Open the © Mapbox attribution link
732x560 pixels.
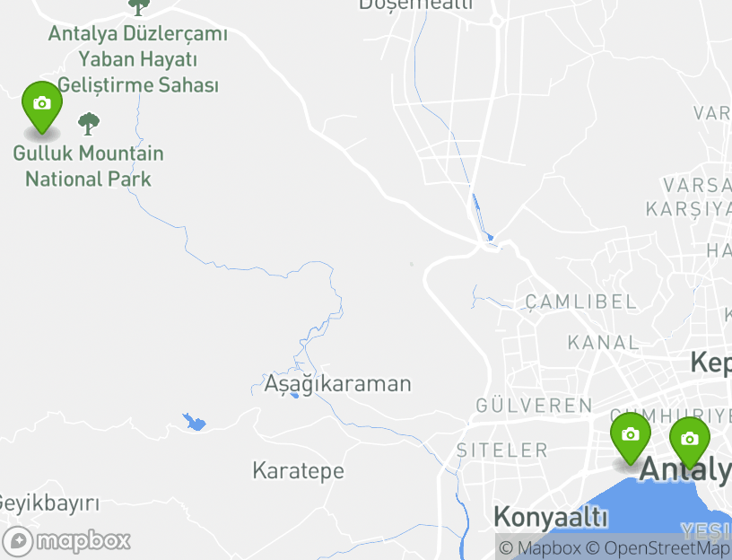point(540,547)
